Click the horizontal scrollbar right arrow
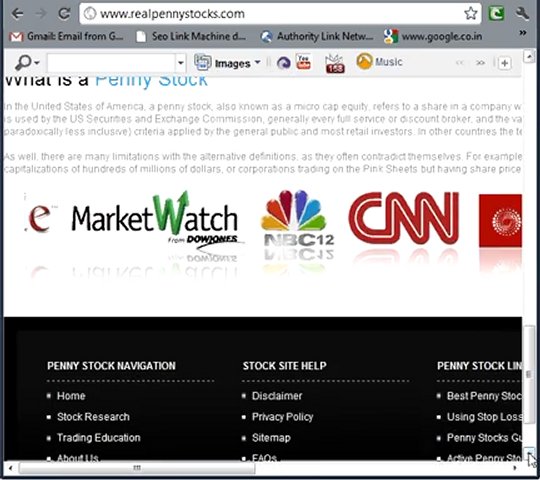This screenshot has width=540, height=480. (x=515, y=468)
